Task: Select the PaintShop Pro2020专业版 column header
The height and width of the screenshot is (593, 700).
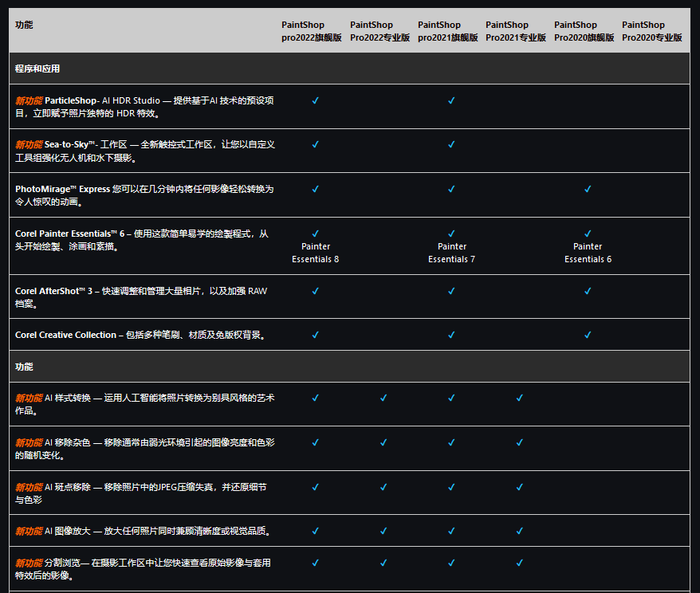Action: (652, 31)
